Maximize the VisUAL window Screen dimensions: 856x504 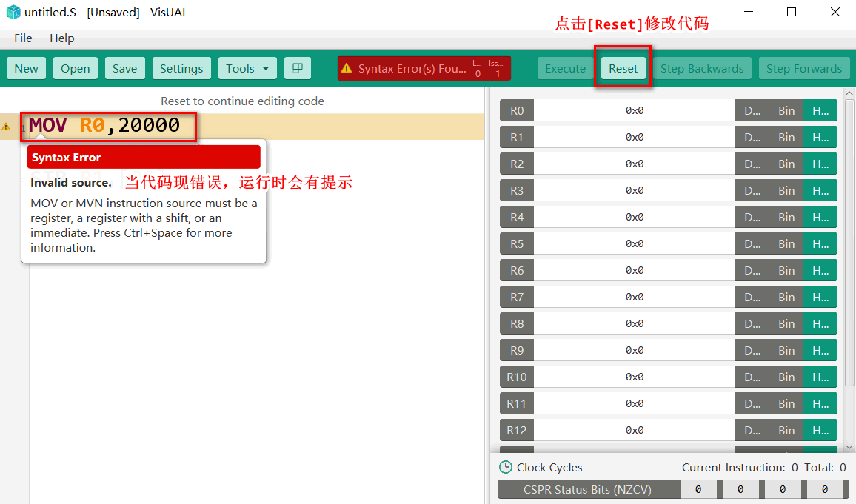(792, 12)
